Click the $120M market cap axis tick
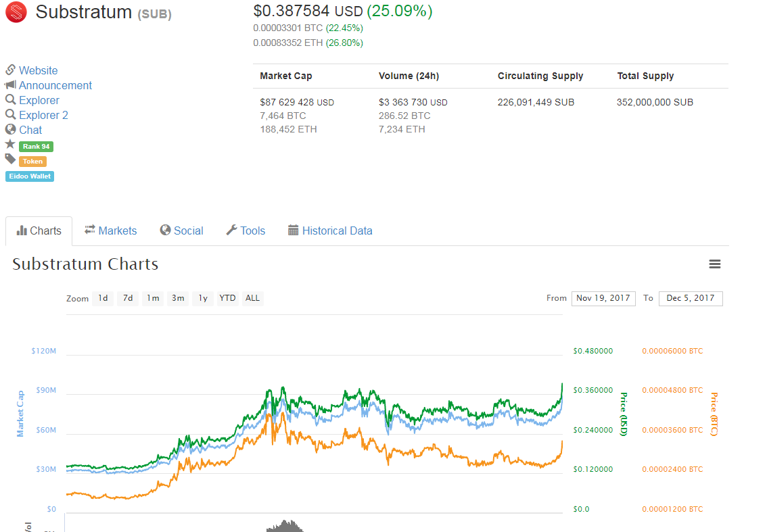The image size is (767, 532). pos(43,351)
